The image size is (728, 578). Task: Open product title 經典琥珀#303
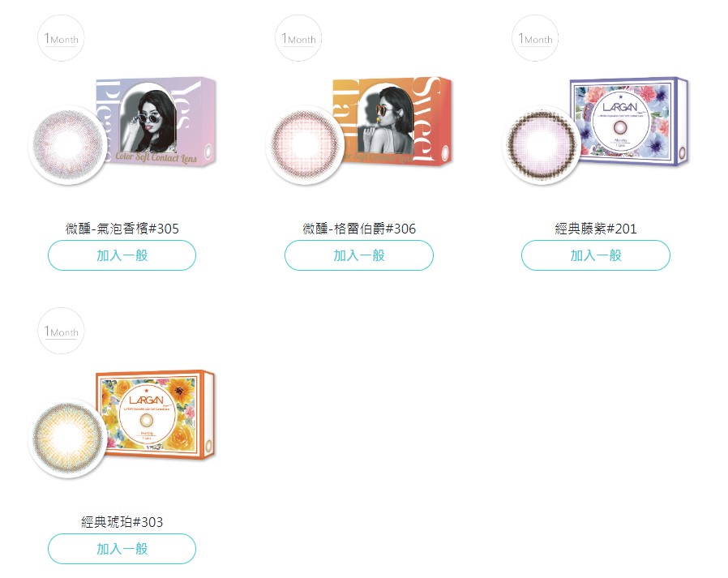tap(122, 522)
